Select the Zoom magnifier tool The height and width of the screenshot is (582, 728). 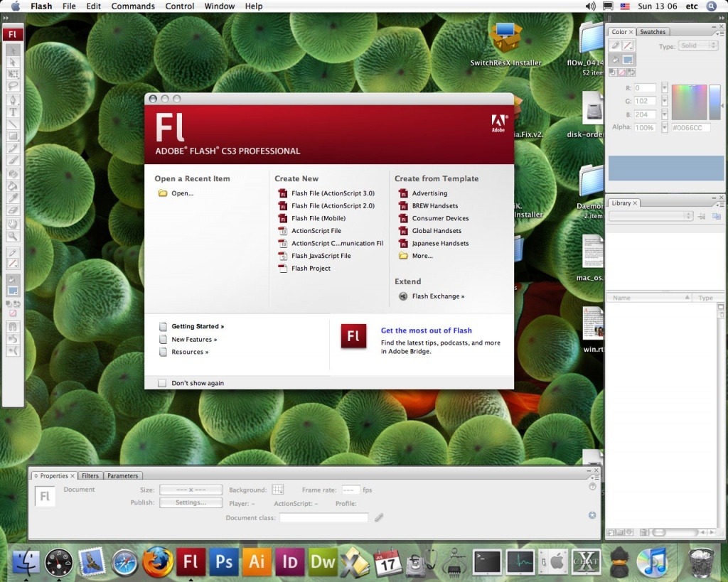coord(13,235)
